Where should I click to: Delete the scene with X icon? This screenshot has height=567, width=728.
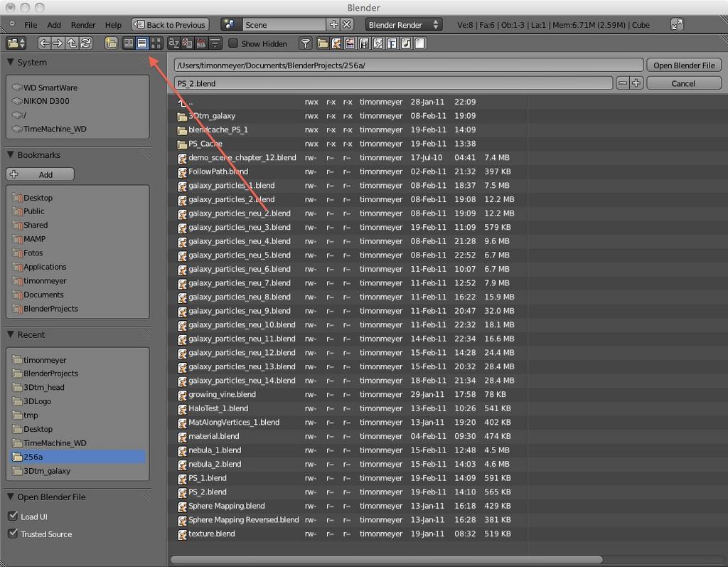[347, 25]
